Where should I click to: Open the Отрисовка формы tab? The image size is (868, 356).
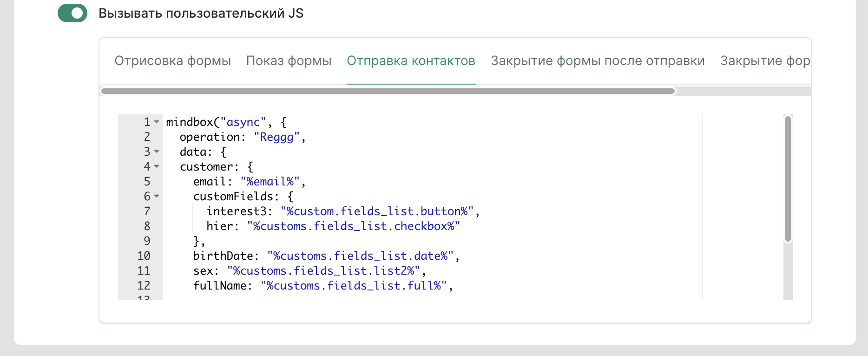pyautogui.click(x=173, y=61)
